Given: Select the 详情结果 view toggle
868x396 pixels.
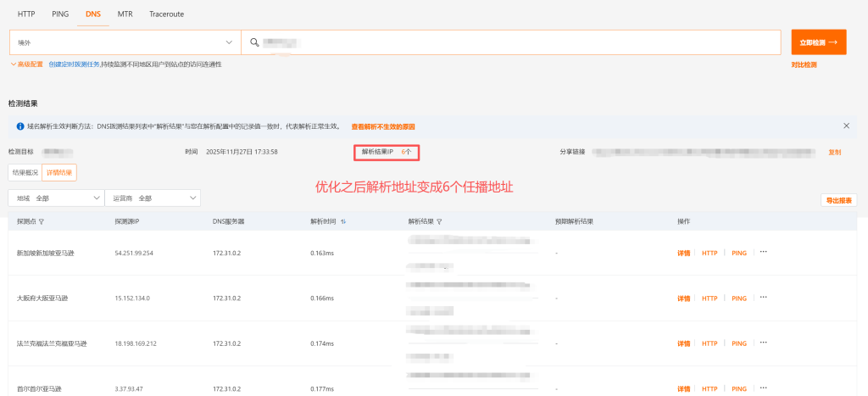Looking at the screenshot, I should coord(59,172).
